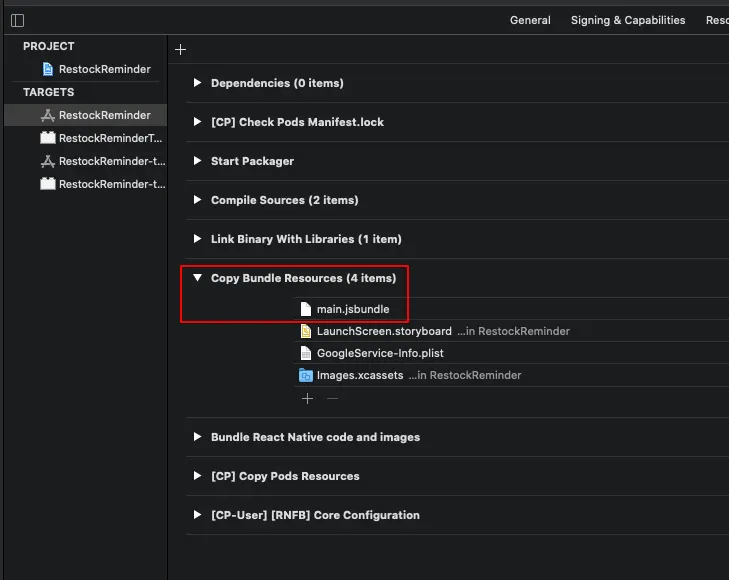Switch to the General tab
729x580 pixels.
click(530, 20)
